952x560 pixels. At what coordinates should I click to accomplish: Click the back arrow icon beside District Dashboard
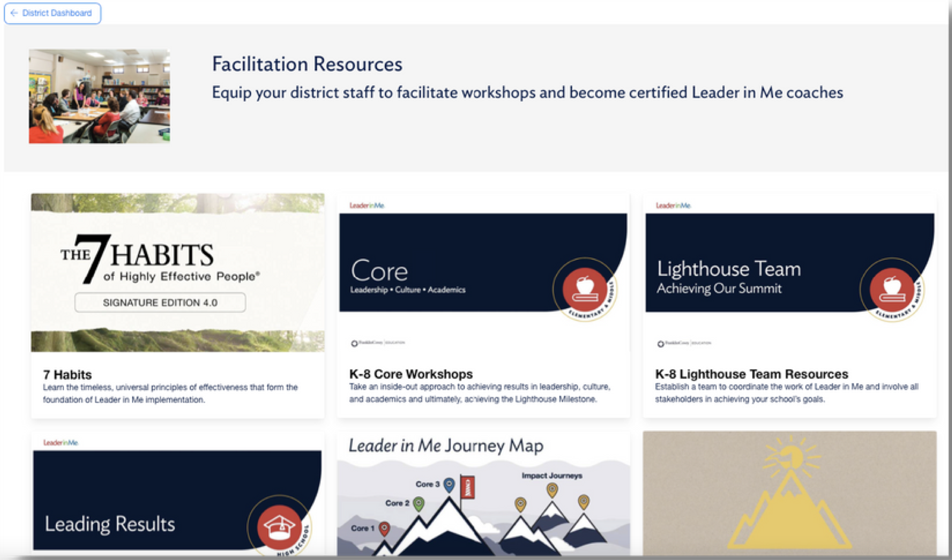(14, 13)
